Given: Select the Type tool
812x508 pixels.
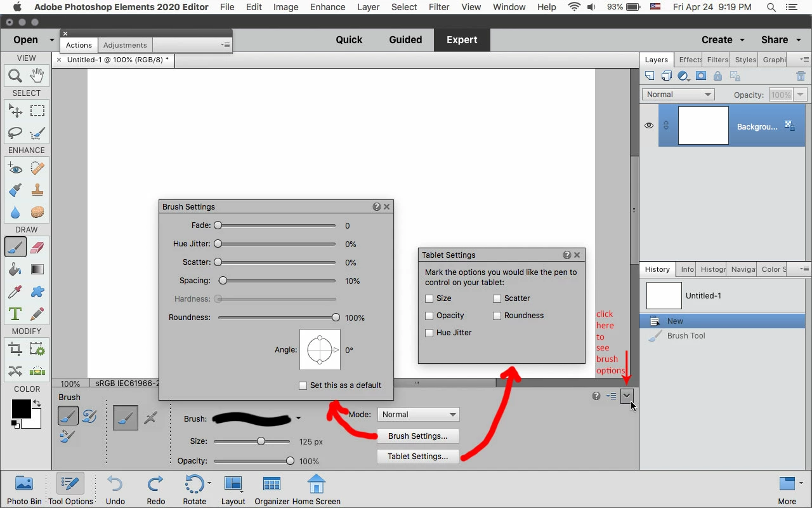Looking at the screenshot, I should pyautogui.click(x=15, y=314).
